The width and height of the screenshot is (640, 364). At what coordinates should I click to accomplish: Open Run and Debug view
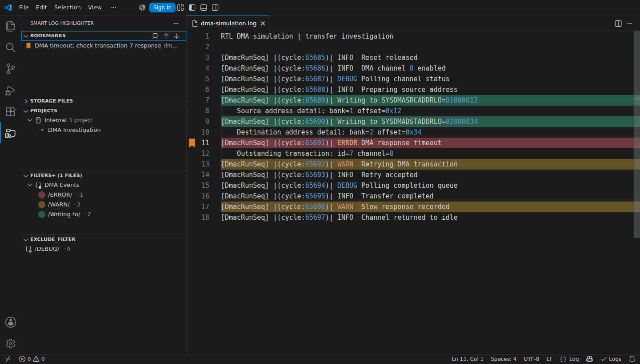[10, 90]
